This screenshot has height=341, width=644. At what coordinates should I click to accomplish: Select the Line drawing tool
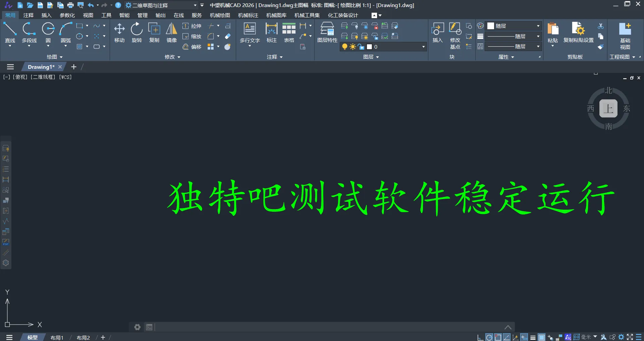click(10, 32)
